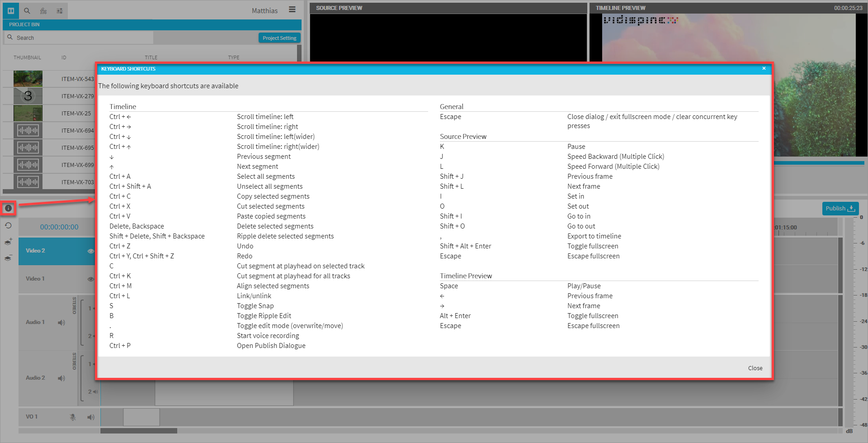Dismiss dialog with the X in title bar

(764, 69)
